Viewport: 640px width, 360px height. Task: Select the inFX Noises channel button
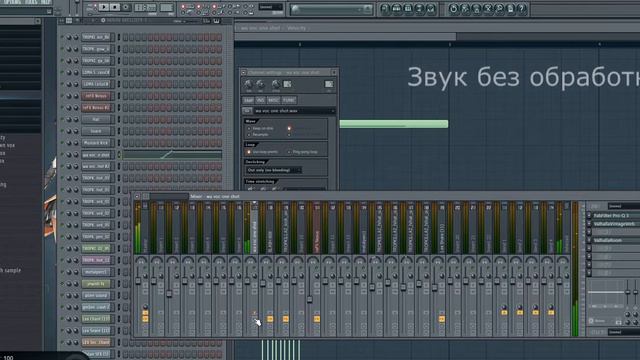coord(96,96)
